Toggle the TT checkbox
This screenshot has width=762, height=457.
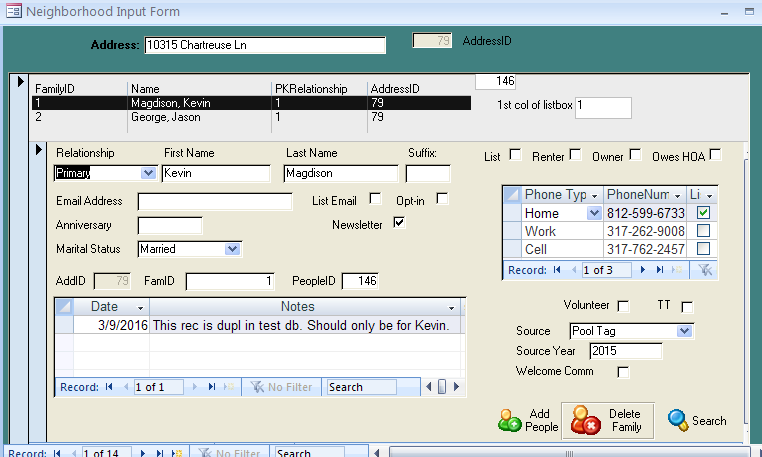pyautogui.click(x=687, y=307)
